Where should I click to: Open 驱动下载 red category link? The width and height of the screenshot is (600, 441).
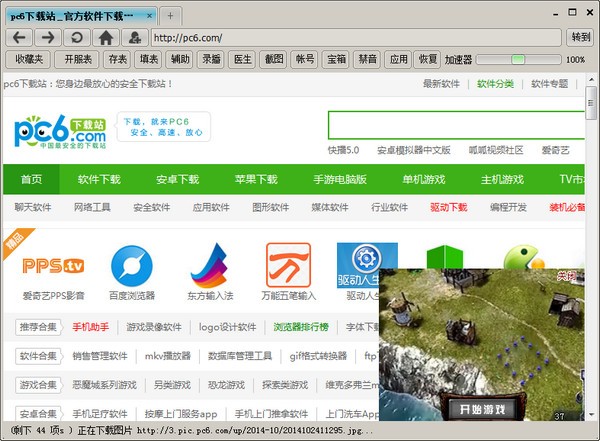449,207
